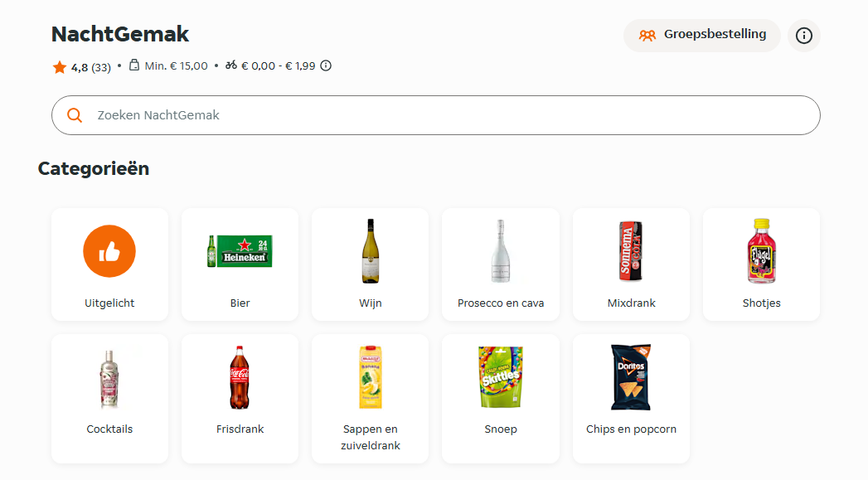Type in the Zoeken NachtGemak search field
The image size is (868, 480).
pyautogui.click(x=448, y=115)
